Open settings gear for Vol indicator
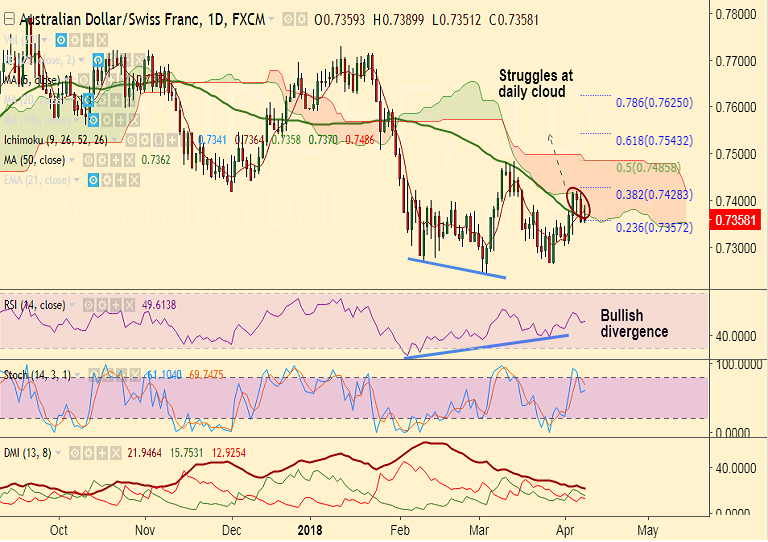This screenshot has height=542, width=768. pyautogui.click(x=74, y=40)
